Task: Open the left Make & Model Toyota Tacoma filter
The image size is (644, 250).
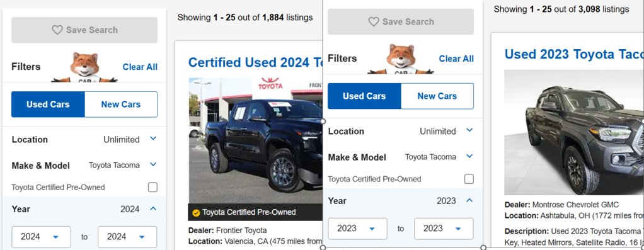Action: 84,165
